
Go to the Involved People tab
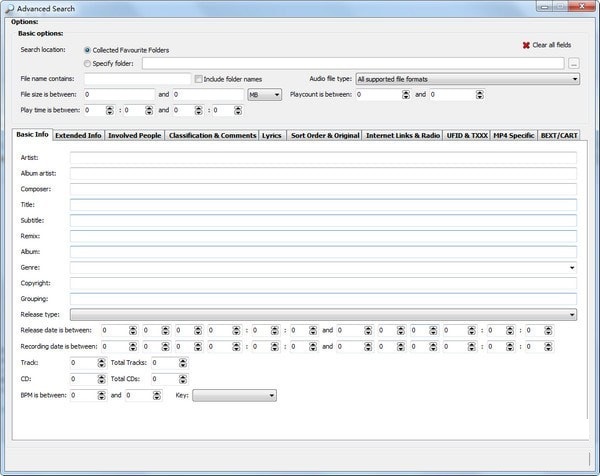[134, 135]
